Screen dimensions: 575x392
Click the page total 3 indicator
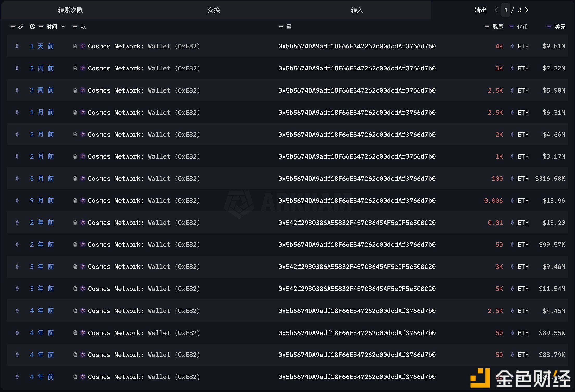click(x=520, y=10)
